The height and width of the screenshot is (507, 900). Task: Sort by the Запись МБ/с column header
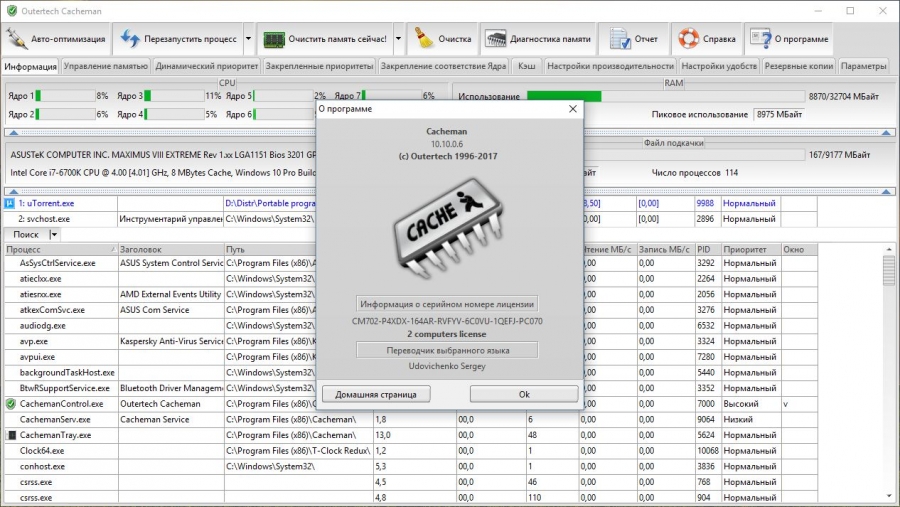tap(666, 249)
